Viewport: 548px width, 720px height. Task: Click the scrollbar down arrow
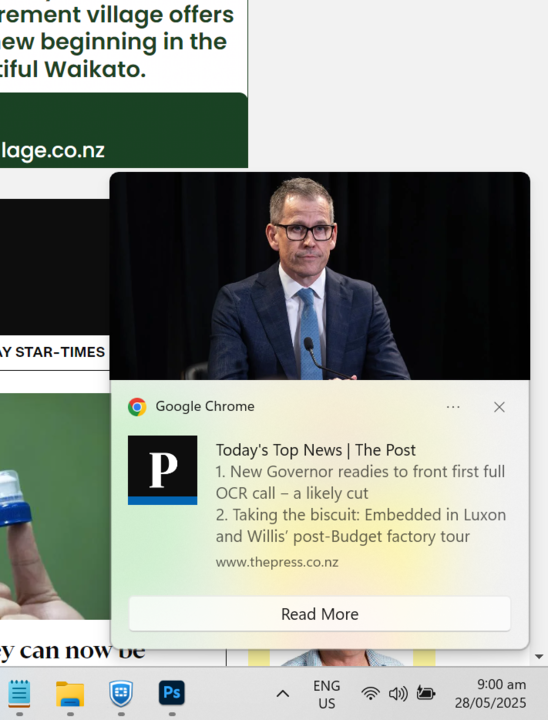(539, 657)
